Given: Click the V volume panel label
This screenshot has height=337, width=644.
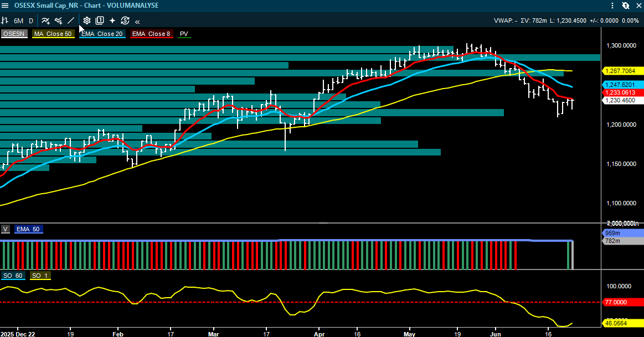Looking at the screenshot, I should (5, 229).
